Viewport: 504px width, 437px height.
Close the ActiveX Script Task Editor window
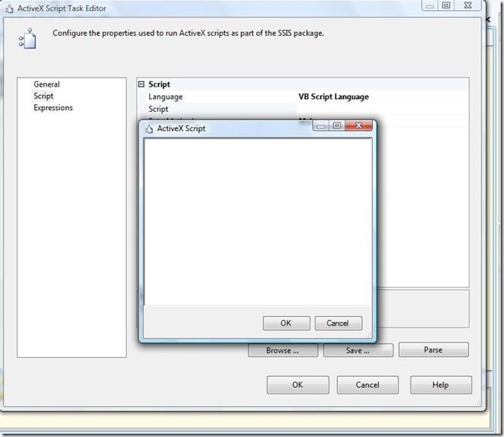click(468, 5)
